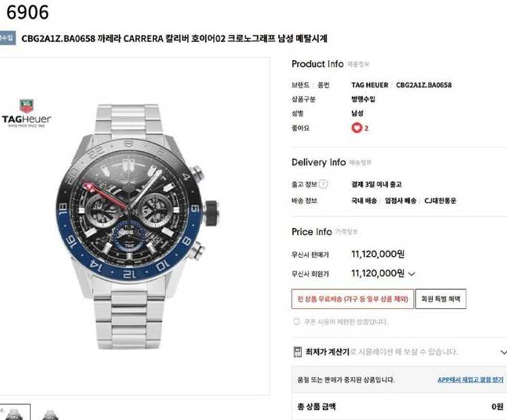Select the first watch thumbnail
507x420 pixels.
pos(15,413)
